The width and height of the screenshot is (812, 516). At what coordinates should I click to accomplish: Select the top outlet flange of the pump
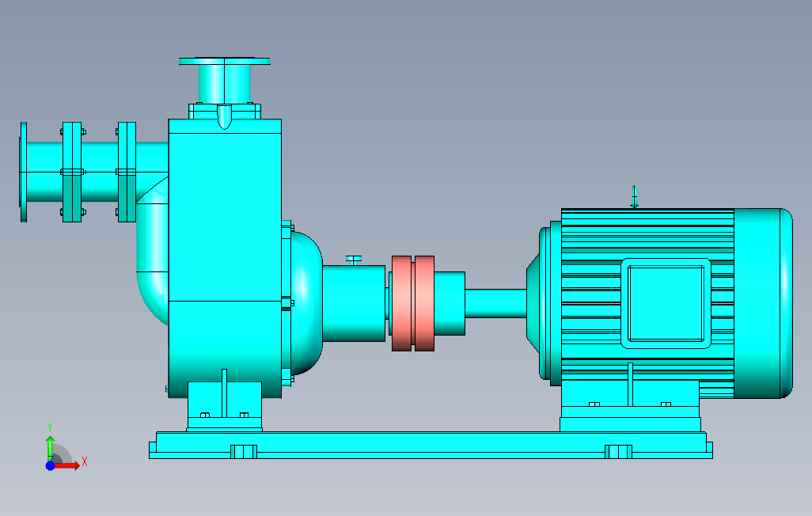tap(224, 61)
